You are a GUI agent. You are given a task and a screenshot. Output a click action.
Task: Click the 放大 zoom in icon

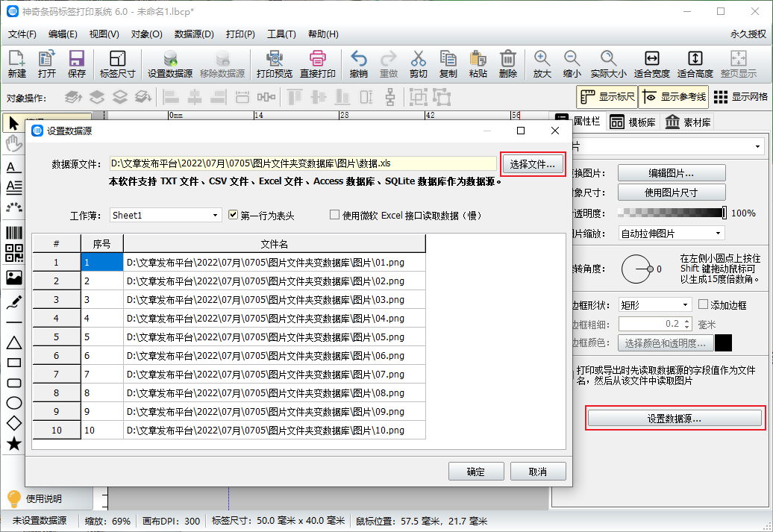click(542, 64)
